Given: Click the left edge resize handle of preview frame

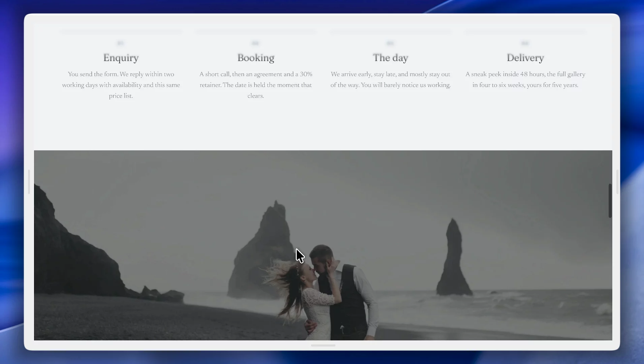Looking at the screenshot, I should (x=29, y=182).
